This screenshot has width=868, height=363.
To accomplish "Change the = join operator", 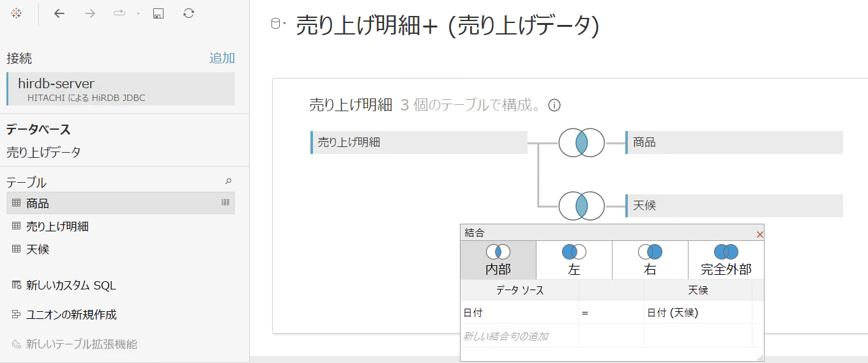I will [x=611, y=313].
